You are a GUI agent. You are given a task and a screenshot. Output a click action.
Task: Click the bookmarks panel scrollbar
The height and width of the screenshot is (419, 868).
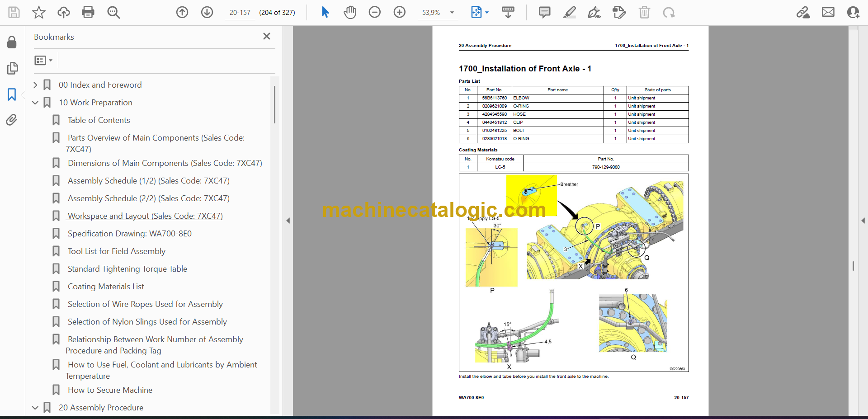274,105
